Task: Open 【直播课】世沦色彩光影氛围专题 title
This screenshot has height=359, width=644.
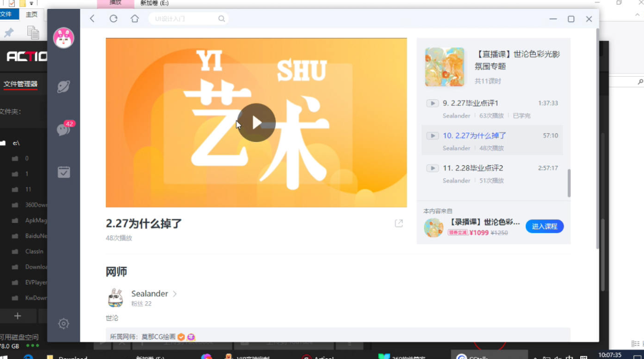Action: click(517, 60)
